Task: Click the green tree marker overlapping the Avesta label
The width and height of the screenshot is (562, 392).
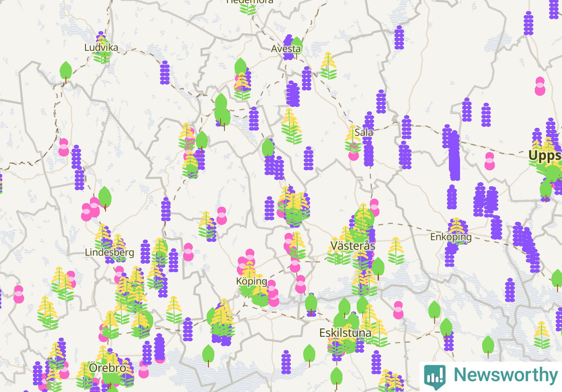Action: 297,48
